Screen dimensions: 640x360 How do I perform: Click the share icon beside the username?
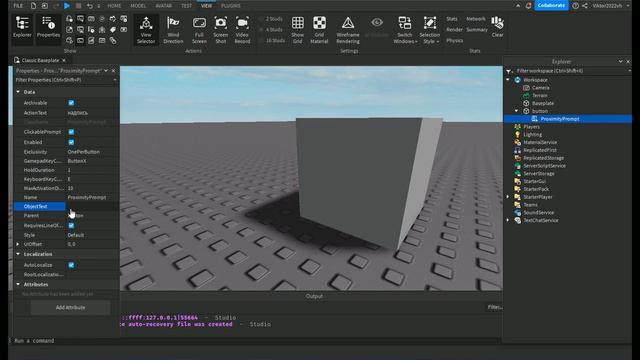(x=584, y=6)
